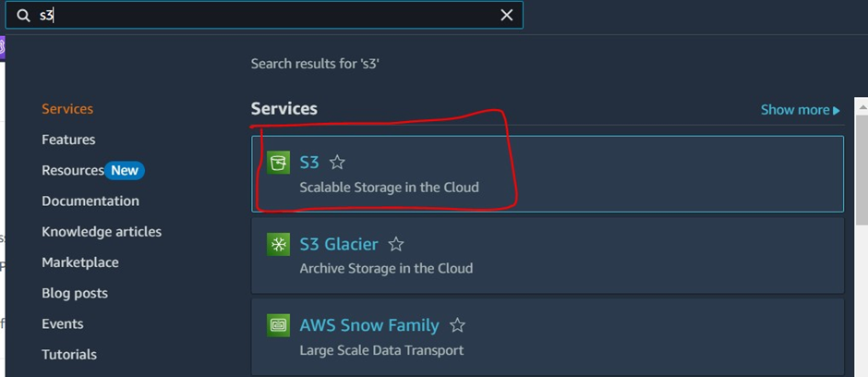Star the S3 Glacier service

[396, 244]
